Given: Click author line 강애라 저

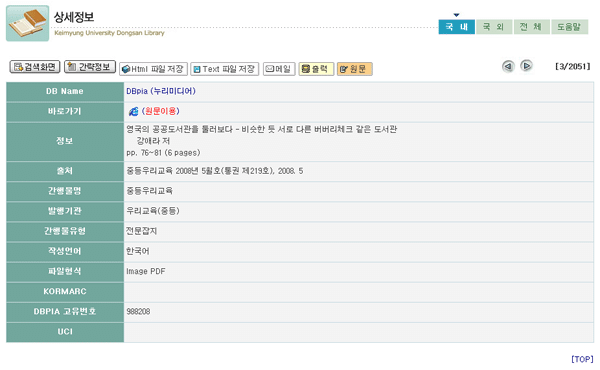Looking at the screenshot, I should click(x=153, y=141).
